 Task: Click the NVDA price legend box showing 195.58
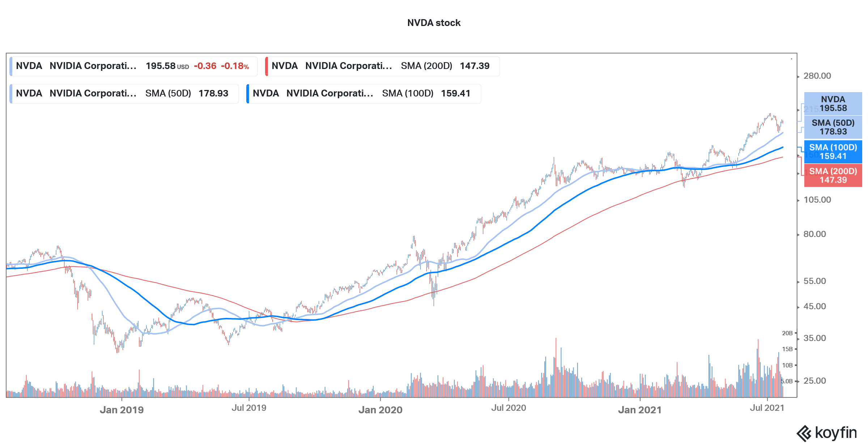click(133, 66)
